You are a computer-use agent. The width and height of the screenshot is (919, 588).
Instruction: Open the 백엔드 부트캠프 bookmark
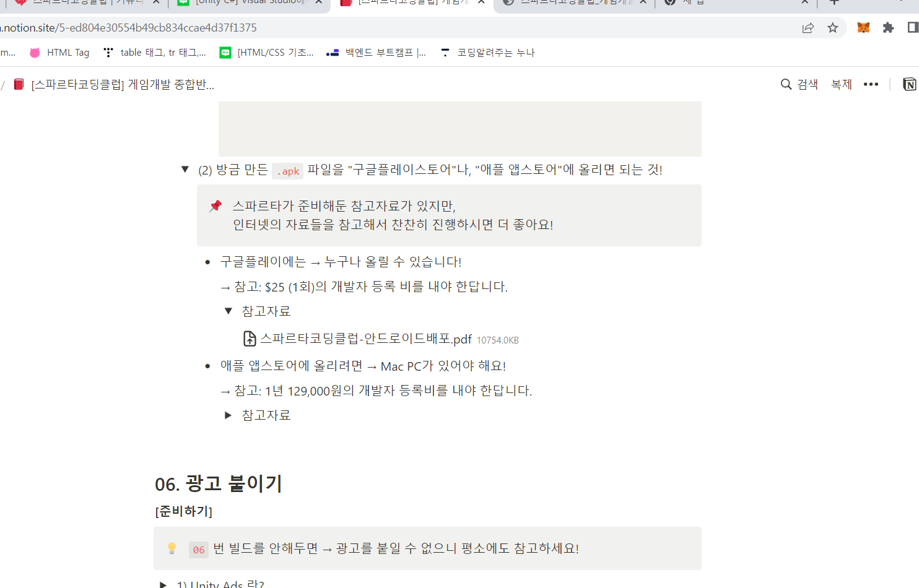click(377, 53)
